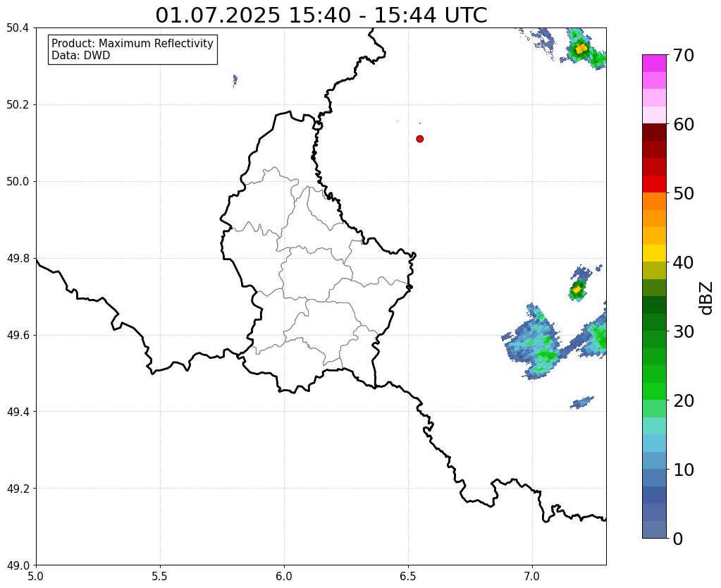Pick the yellow swatch just above 40
The image size is (721, 588).
654,253
